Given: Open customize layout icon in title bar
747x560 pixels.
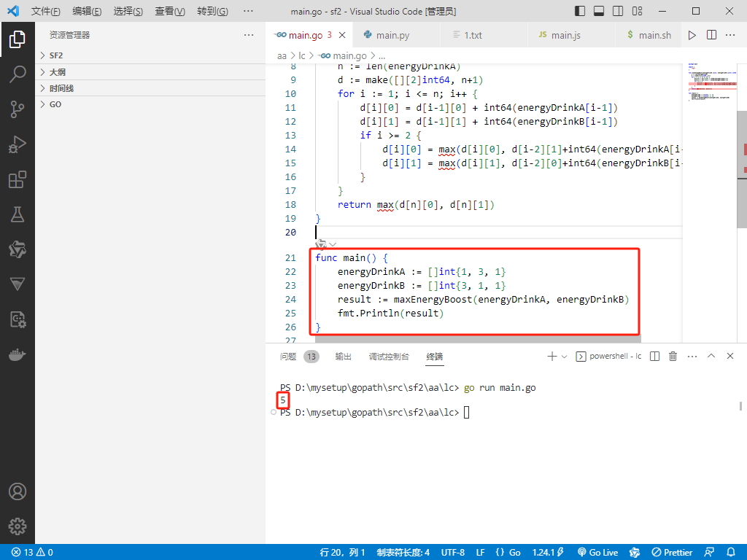Looking at the screenshot, I should coord(637,11).
